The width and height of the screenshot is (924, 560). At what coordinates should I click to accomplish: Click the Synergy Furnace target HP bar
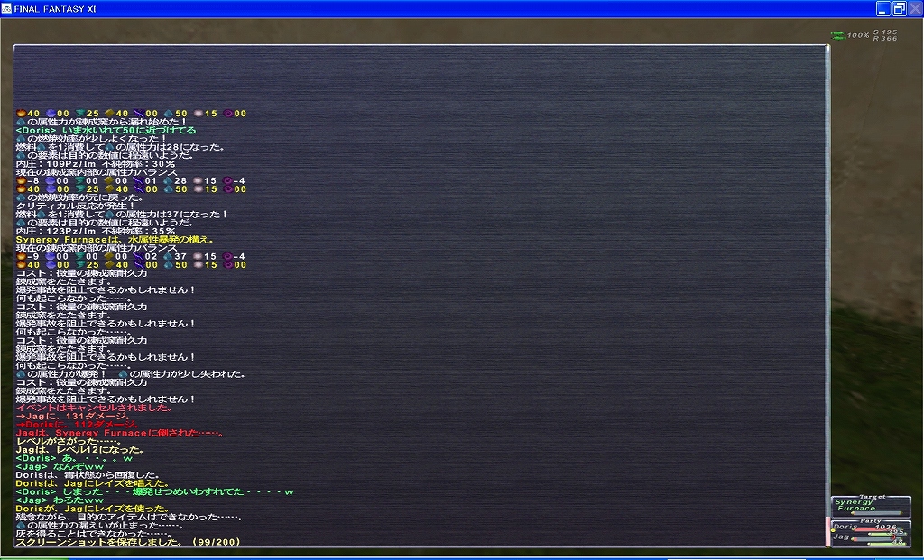tap(875, 513)
